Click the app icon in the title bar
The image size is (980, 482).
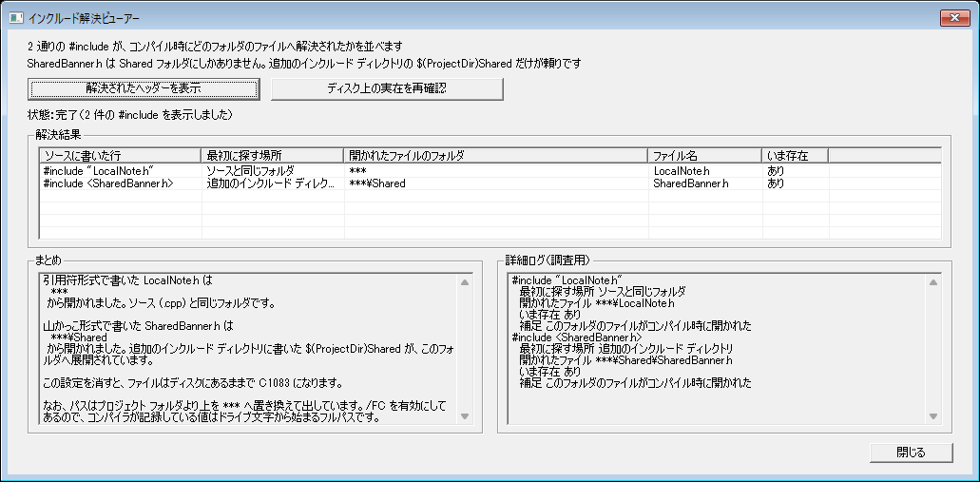point(16,19)
